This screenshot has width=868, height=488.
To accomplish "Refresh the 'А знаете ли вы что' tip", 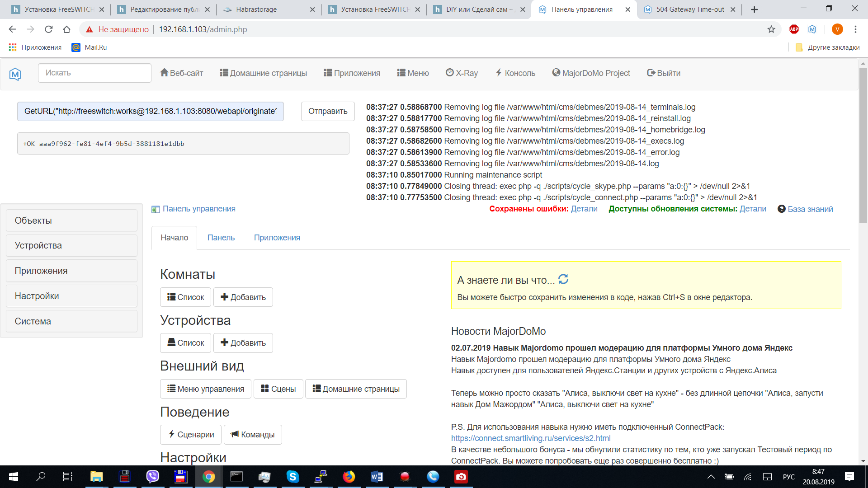I will coord(563,279).
